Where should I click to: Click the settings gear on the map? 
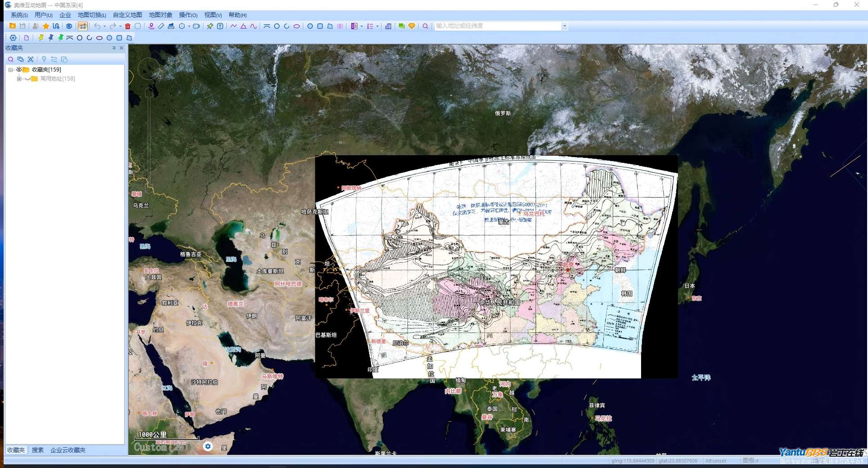click(x=208, y=446)
